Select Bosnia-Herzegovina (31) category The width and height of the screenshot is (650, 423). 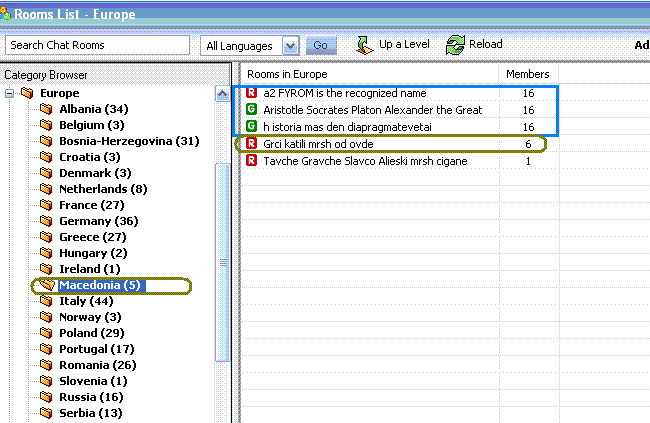click(129, 141)
